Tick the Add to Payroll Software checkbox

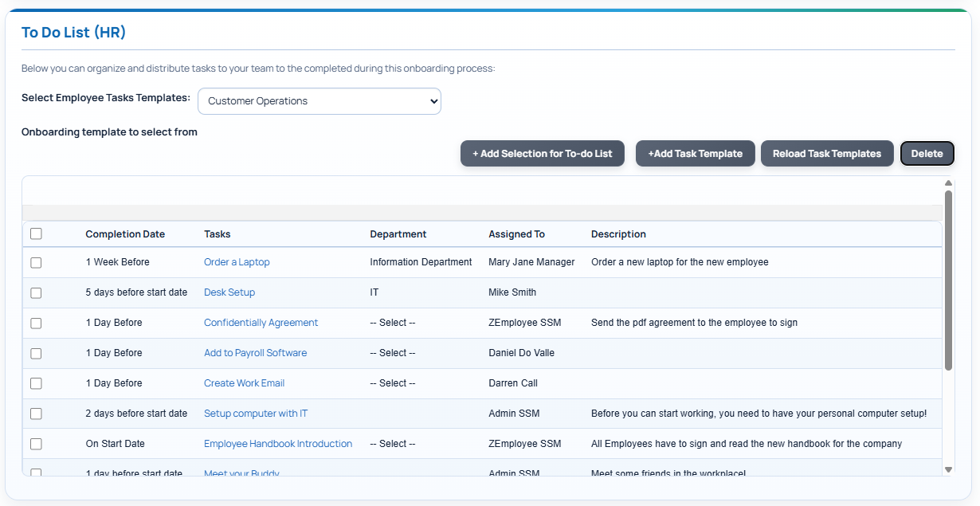tap(36, 353)
